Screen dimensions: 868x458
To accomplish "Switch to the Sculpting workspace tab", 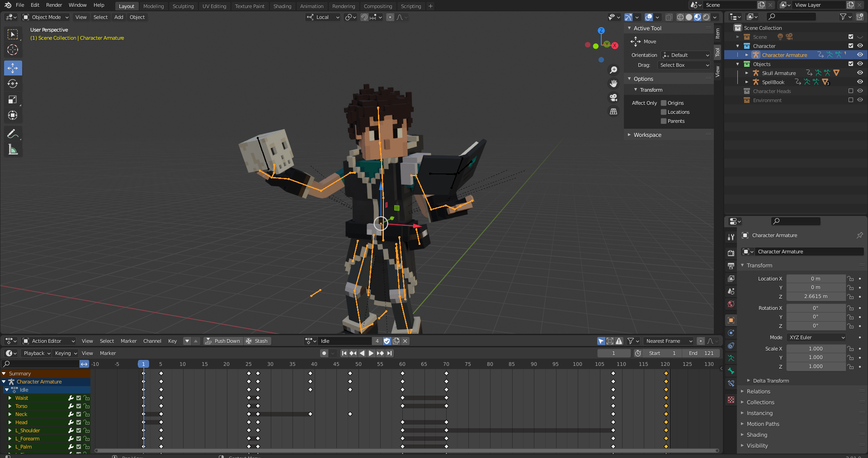I will 183,6.
